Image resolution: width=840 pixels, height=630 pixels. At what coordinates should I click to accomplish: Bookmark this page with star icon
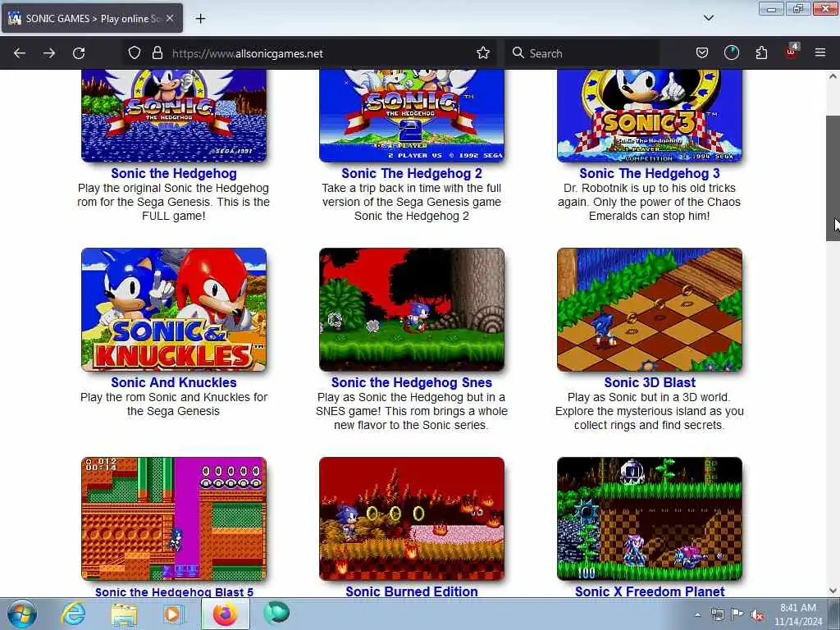483,53
